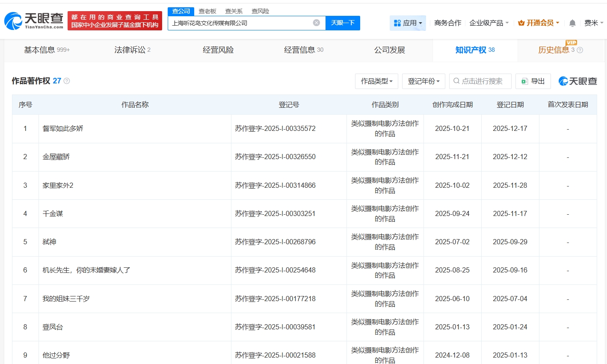Screen dimensions: 607x364
Task: Open the 费米 user account menu
Action: (x=593, y=23)
